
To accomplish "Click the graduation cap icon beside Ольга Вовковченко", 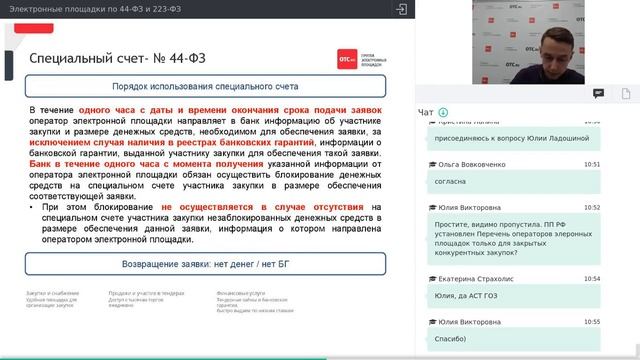I will [x=433, y=164].
